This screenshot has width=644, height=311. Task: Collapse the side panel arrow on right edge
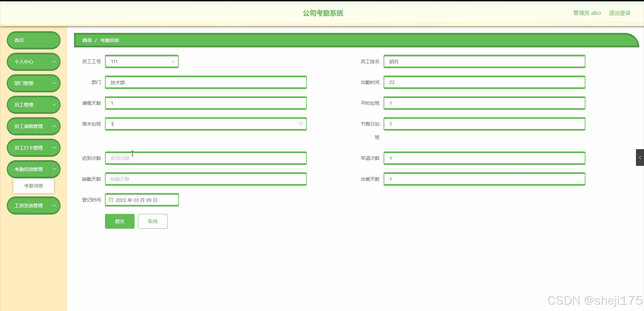(x=640, y=158)
